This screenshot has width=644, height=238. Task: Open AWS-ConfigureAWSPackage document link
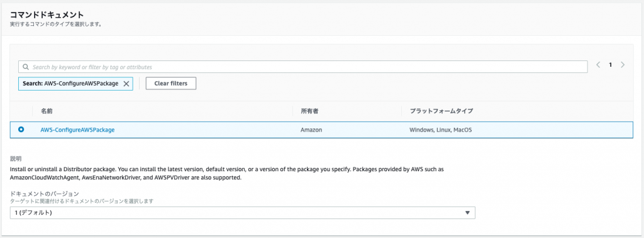[x=77, y=130]
